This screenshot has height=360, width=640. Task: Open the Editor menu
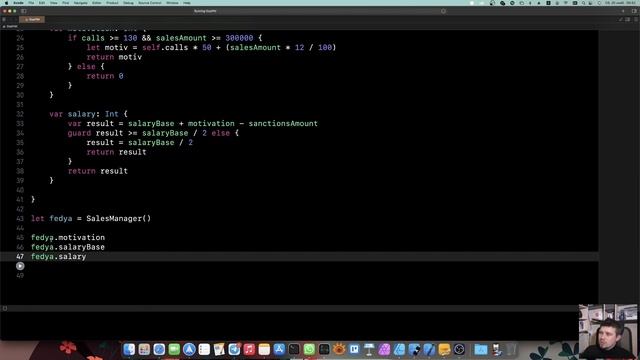[x=97, y=3]
